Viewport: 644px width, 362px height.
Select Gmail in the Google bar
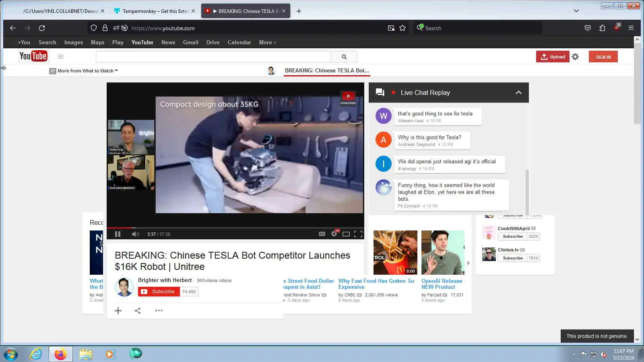(x=190, y=42)
